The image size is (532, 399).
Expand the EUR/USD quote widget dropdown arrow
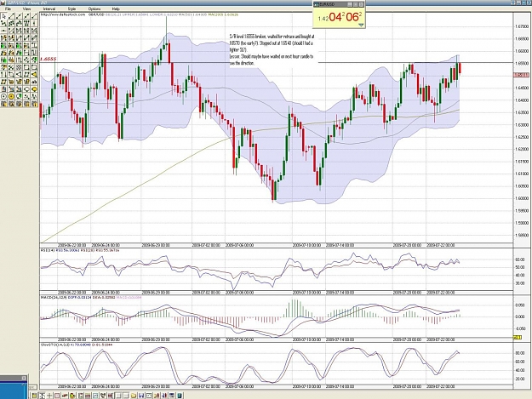(361, 25)
